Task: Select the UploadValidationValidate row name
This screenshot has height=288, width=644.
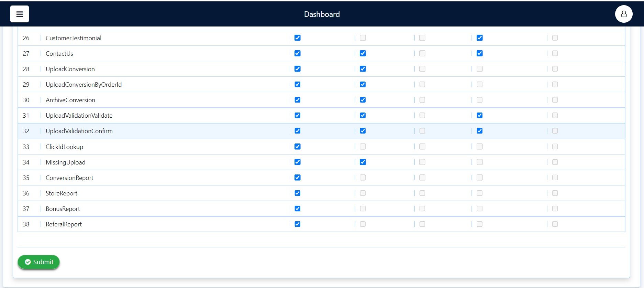Action: click(x=79, y=116)
